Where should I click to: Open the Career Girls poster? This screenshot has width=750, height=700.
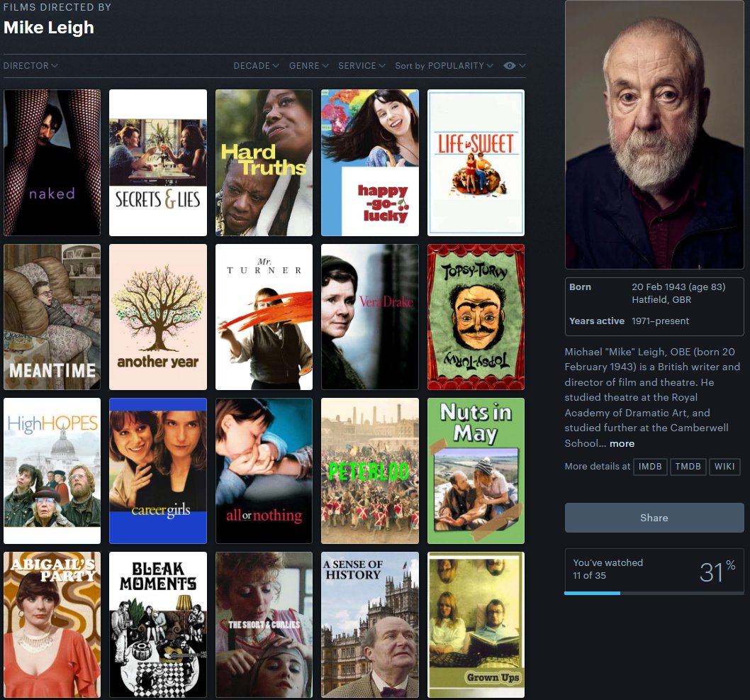[158, 471]
